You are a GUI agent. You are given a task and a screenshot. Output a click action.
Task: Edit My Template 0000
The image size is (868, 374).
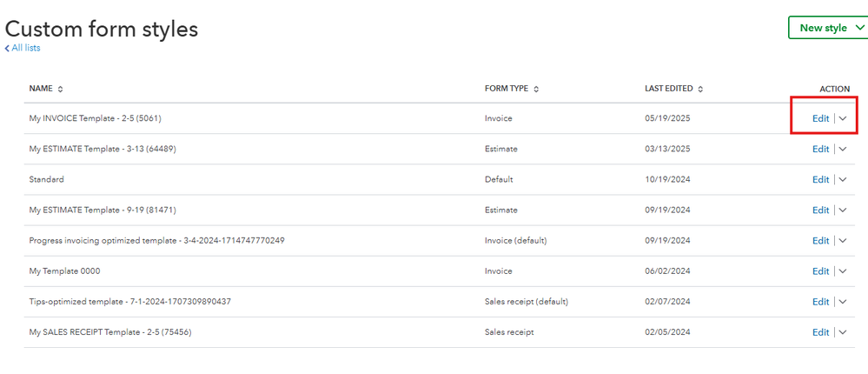coord(820,271)
